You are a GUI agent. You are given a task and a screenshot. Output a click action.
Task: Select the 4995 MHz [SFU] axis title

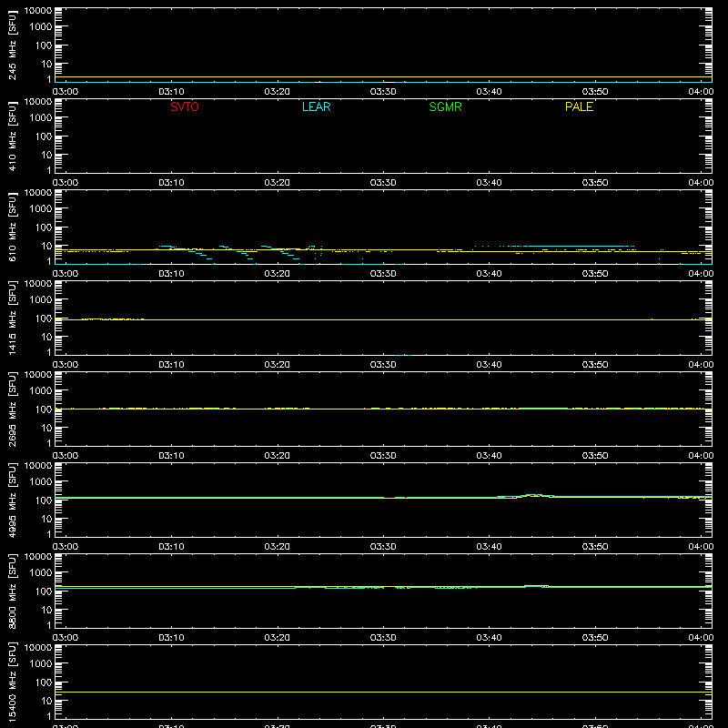tap(12, 500)
